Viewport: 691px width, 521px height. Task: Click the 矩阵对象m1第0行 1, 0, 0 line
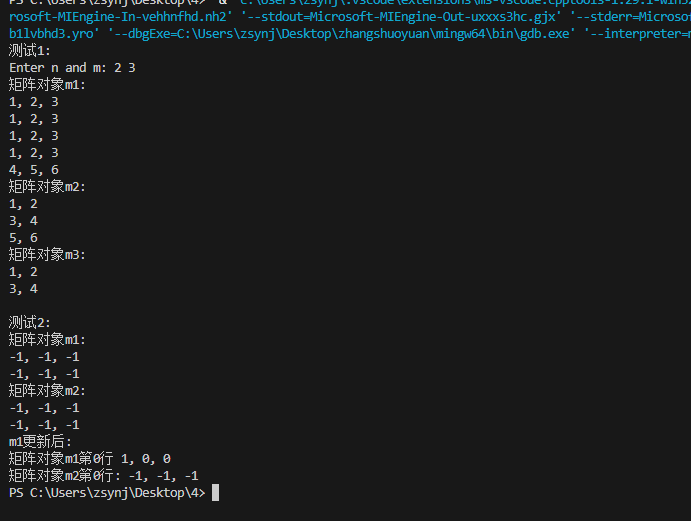[x=90, y=459]
